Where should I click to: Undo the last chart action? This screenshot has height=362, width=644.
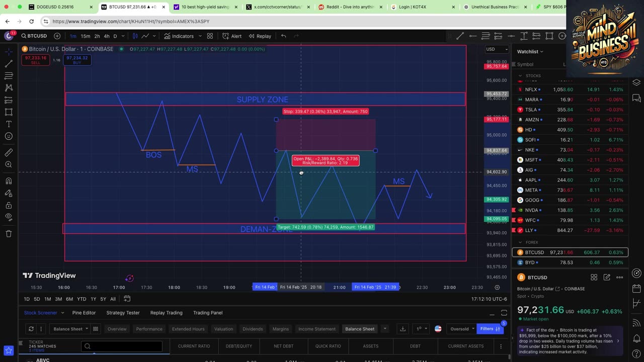pyautogui.click(x=284, y=36)
